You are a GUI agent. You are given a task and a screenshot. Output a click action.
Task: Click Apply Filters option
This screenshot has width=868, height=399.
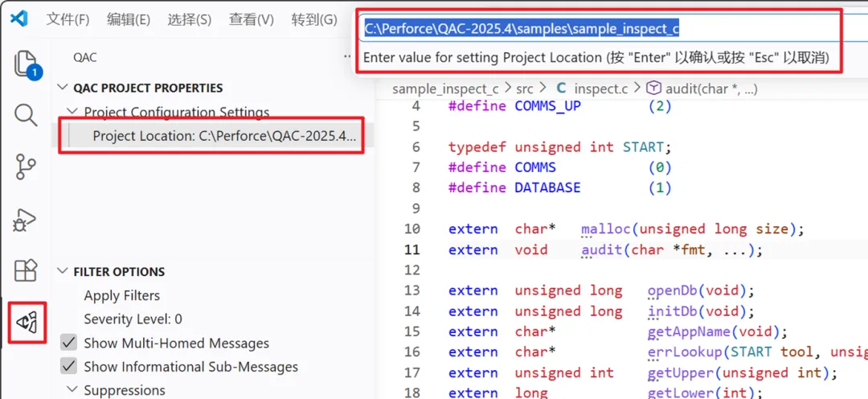click(x=122, y=296)
